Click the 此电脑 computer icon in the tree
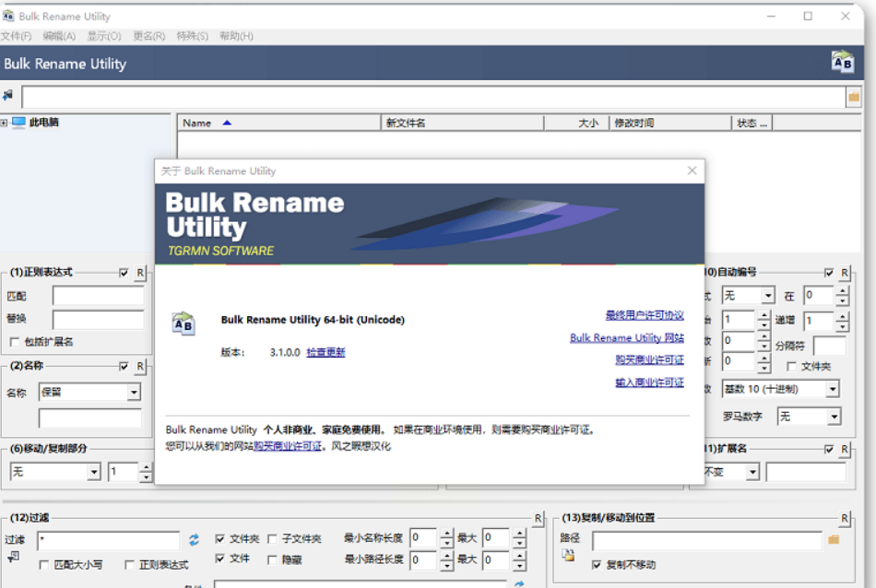This screenshot has height=588, width=876. click(19, 123)
